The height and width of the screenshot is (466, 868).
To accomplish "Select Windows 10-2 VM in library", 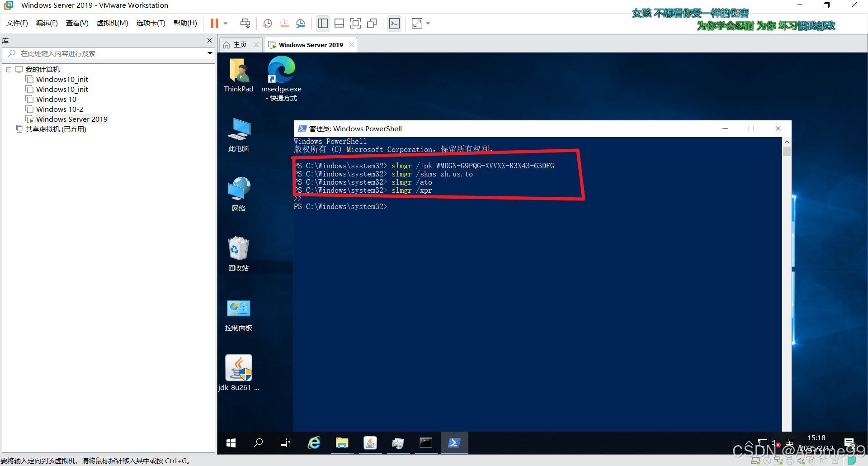I will (60, 109).
